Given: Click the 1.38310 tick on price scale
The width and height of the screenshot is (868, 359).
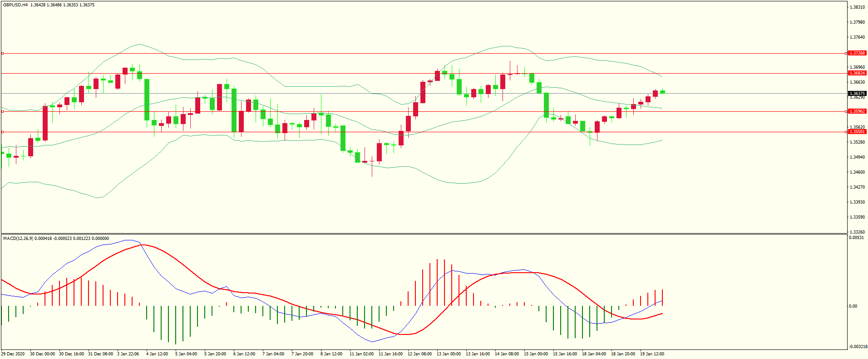Looking at the screenshot, I should point(857,7).
